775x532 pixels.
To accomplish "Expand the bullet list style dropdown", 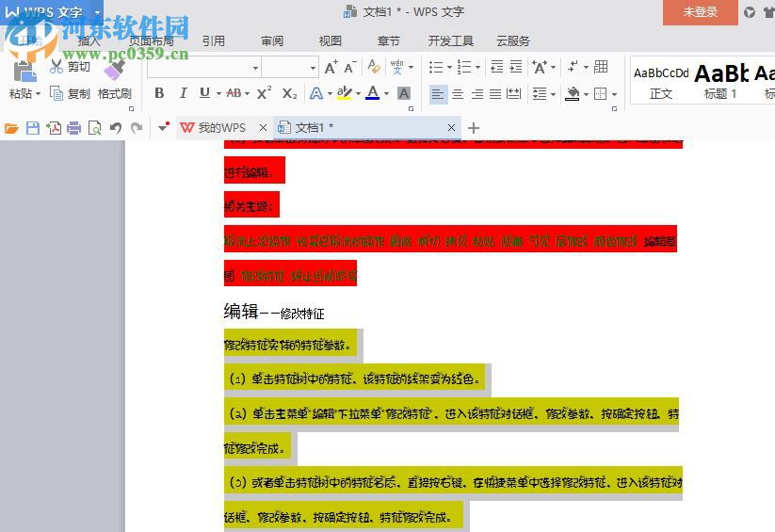I will click(x=449, y=67).
